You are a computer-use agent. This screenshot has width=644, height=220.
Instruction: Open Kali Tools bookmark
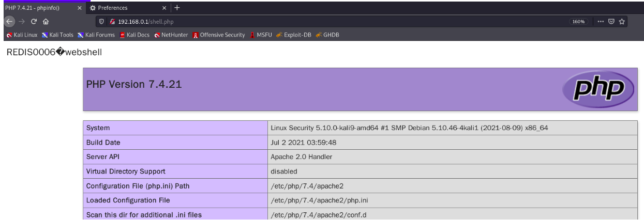(58, 35)
